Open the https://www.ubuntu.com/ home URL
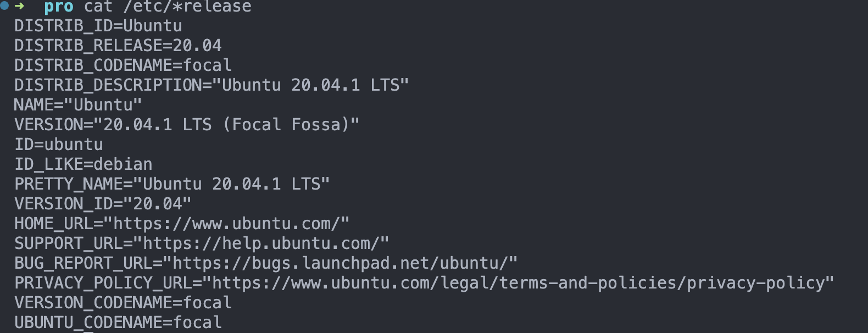 226,224
